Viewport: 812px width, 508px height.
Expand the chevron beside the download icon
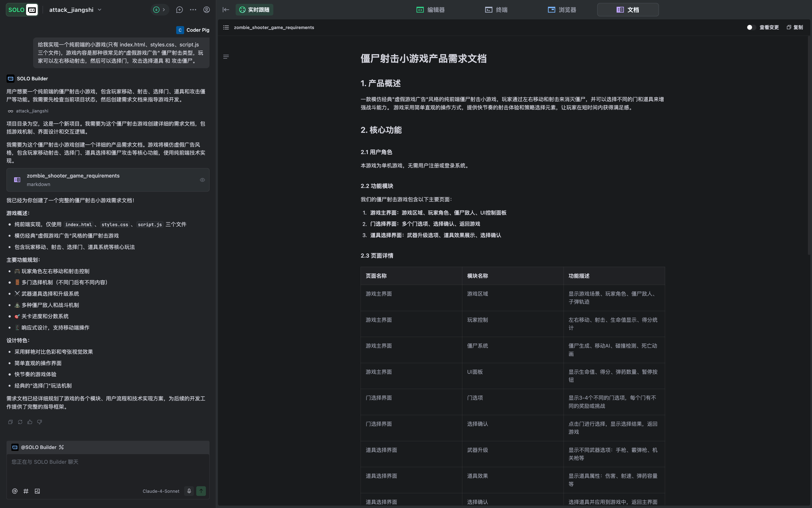pyautogui.click(x=164, y=10)
